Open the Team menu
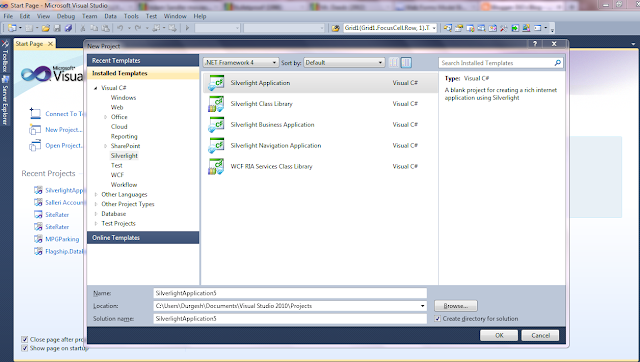640x362 pixels. click(89, 16)
